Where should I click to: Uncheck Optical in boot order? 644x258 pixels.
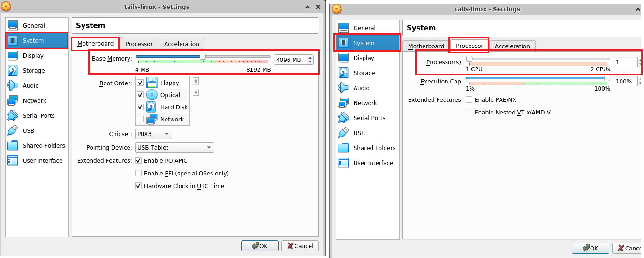pyautogui.click(x=140, y=95)
